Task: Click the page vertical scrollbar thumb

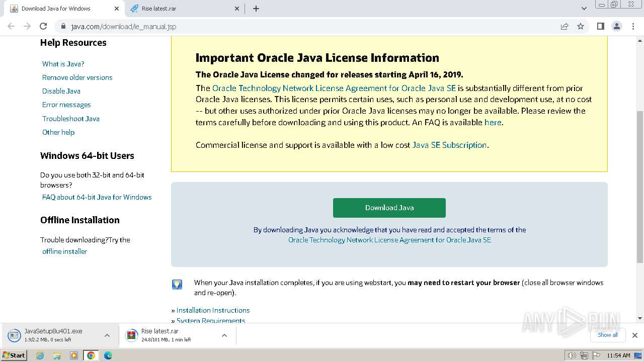Action: click(x=640, y=186)
